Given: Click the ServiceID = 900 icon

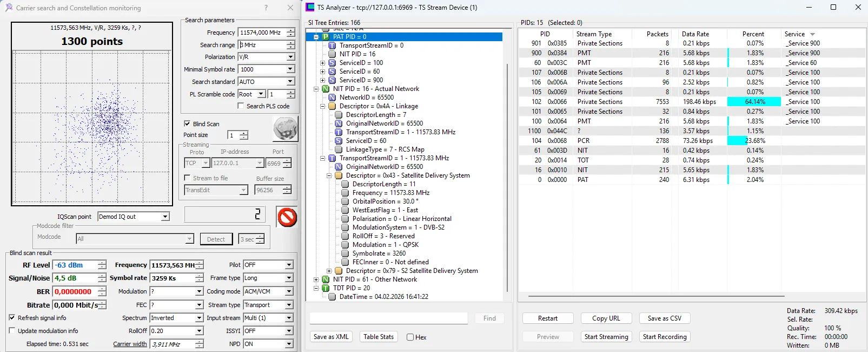Looking at the screenshot, I should [332, 80].
